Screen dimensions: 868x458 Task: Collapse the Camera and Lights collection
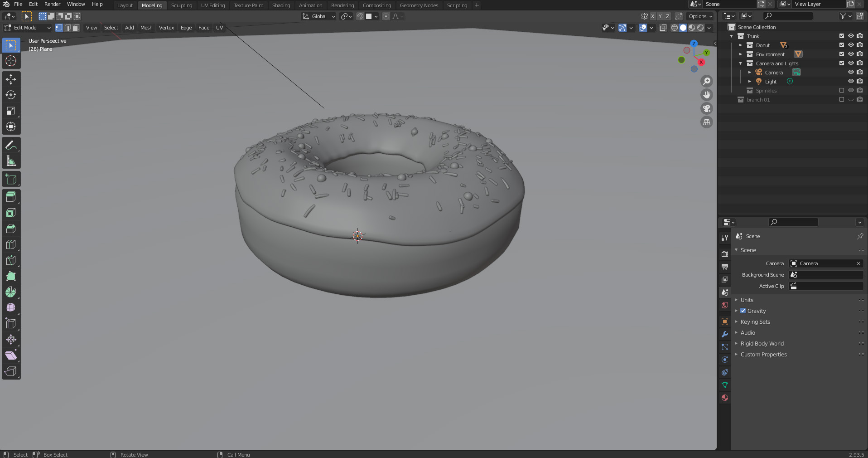tap(740, 63)
